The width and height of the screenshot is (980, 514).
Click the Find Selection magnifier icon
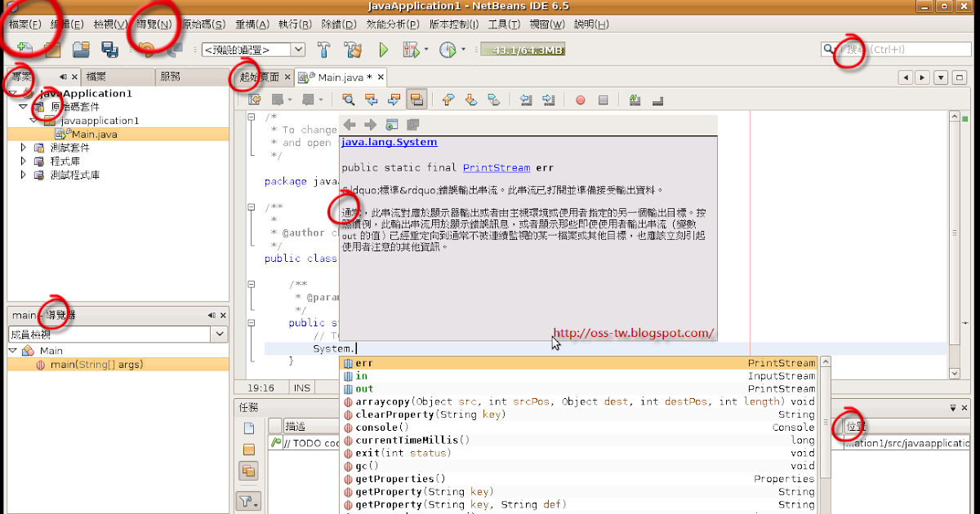coord(349,100)
